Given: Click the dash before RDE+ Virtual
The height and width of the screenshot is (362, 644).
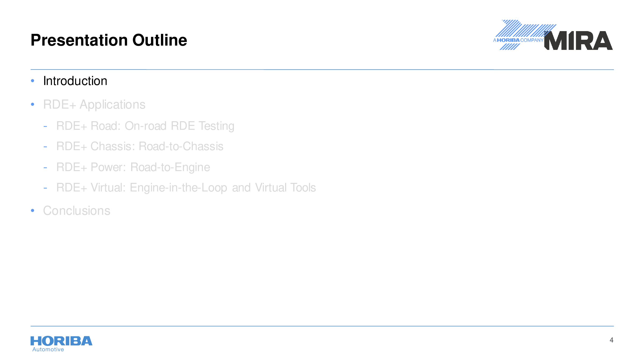Looking at the screenshot, I should pos(45,188).
